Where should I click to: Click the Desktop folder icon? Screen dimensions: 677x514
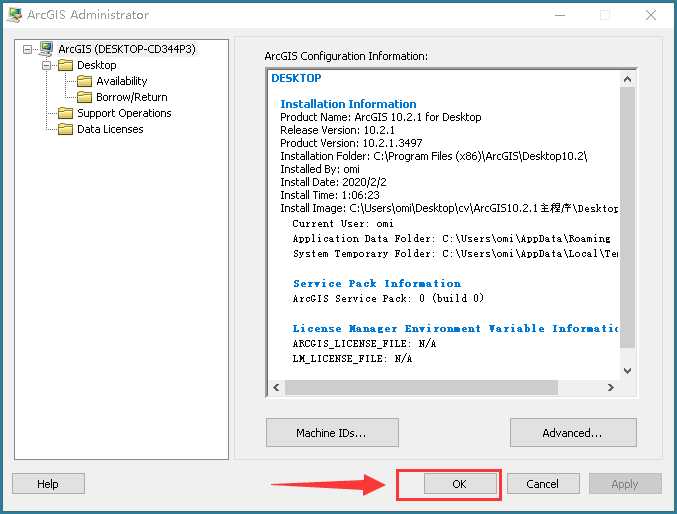[x=66, y=65]
